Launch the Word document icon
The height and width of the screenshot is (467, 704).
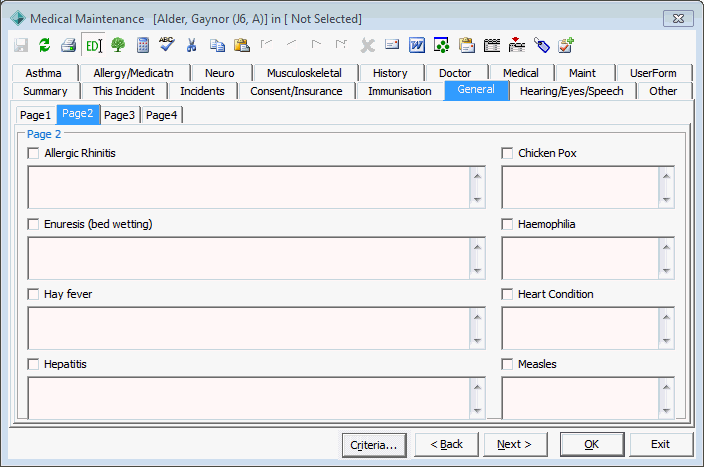click(417, 45)
